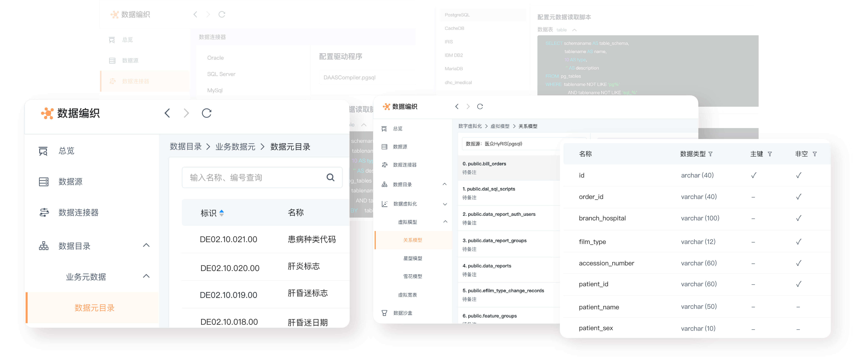Select IBM DB2 in background database list
The image size is (868, 360).
[x=454, y=55]
